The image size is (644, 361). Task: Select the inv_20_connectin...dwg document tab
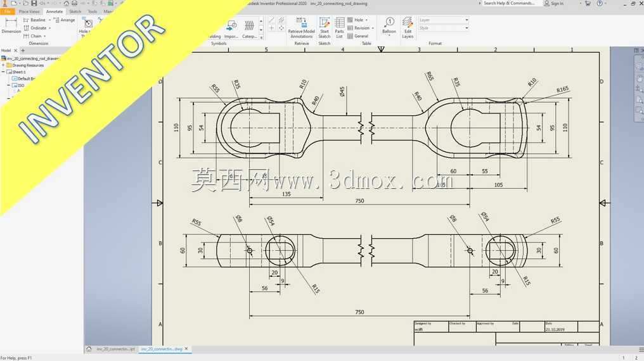click(x=162, y=349)
